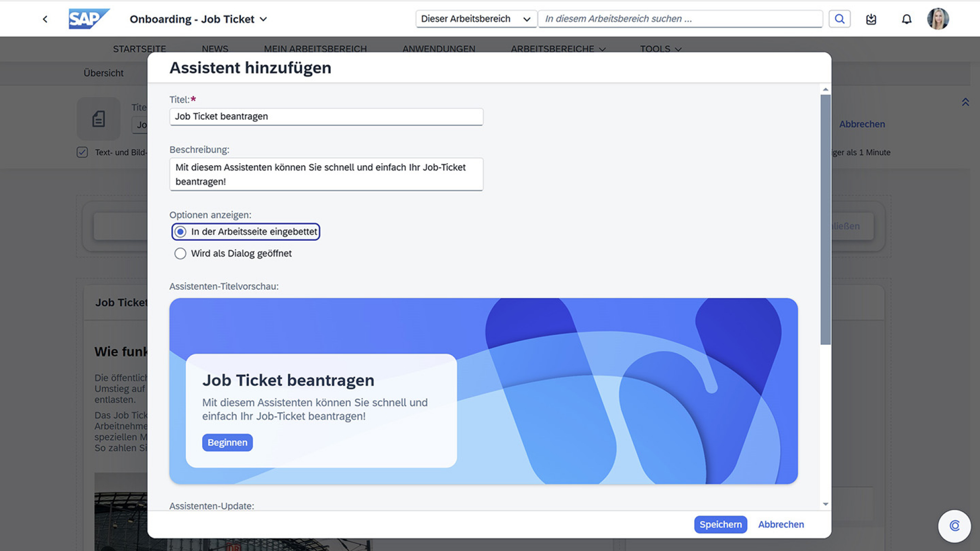Click the inbox download icon in header
980x551 pixels.
pyautogui.click(x=871, y=19)
